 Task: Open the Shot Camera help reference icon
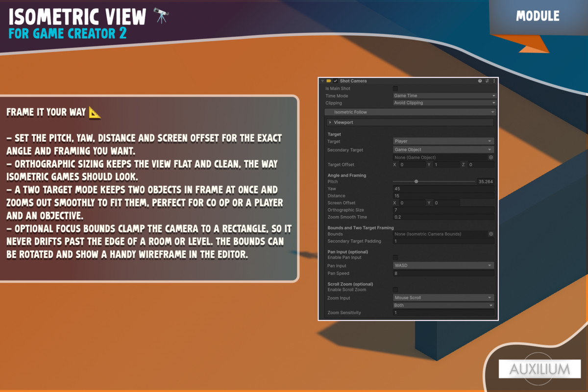tap(480, 81)
